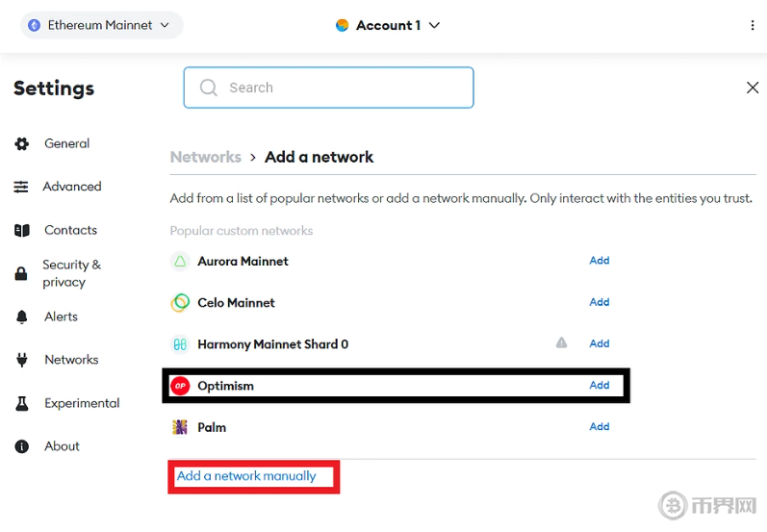Click the Account 1 avatar icon
Screen dimensions: 767x532
coord(342,25)
